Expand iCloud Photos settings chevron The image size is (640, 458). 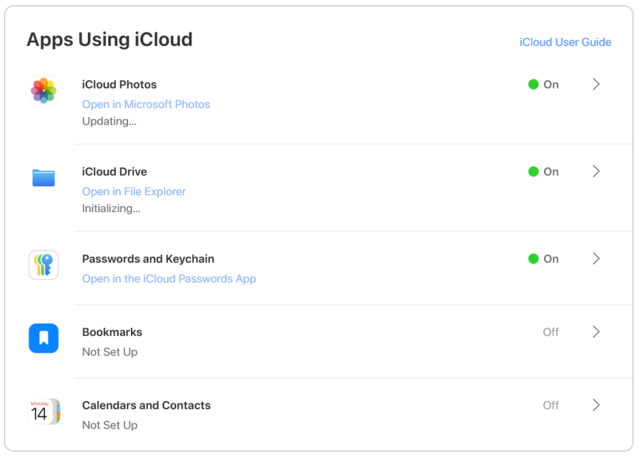click(596, 85)
